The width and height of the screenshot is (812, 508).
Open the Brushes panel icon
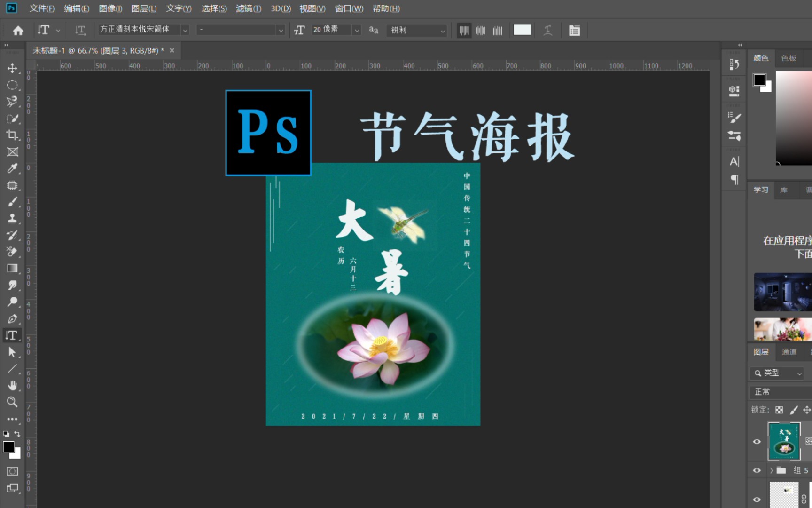point(734,136)
